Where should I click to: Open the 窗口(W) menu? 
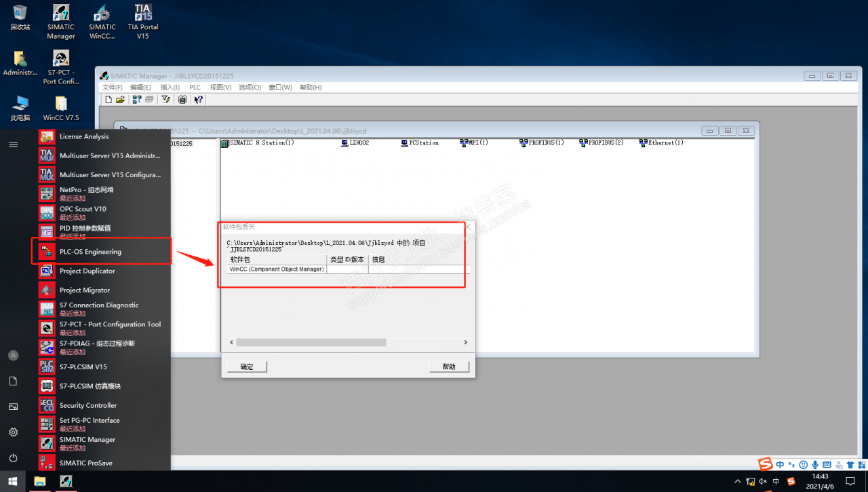pos(280,88)
